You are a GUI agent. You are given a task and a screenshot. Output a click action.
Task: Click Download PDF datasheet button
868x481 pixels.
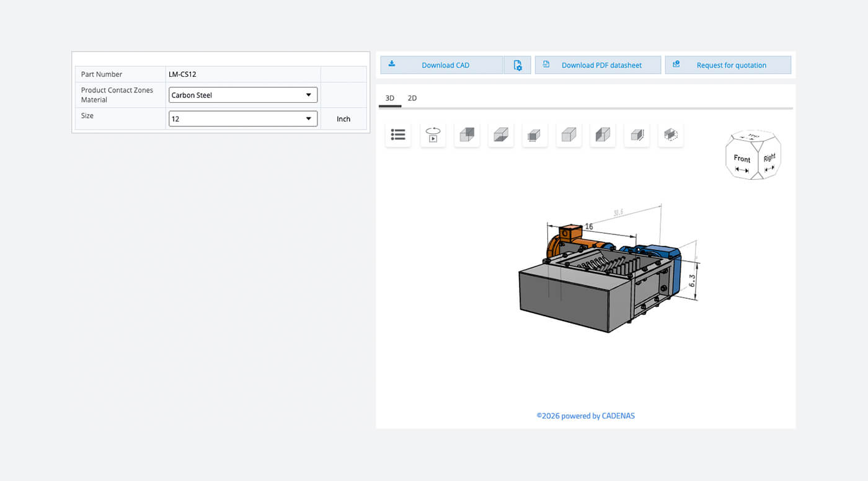pos(598,65)
